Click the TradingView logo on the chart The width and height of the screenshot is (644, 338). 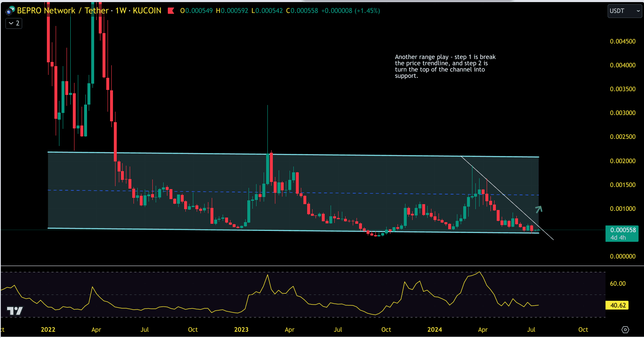pyautogui.click(x=15, y=311)
